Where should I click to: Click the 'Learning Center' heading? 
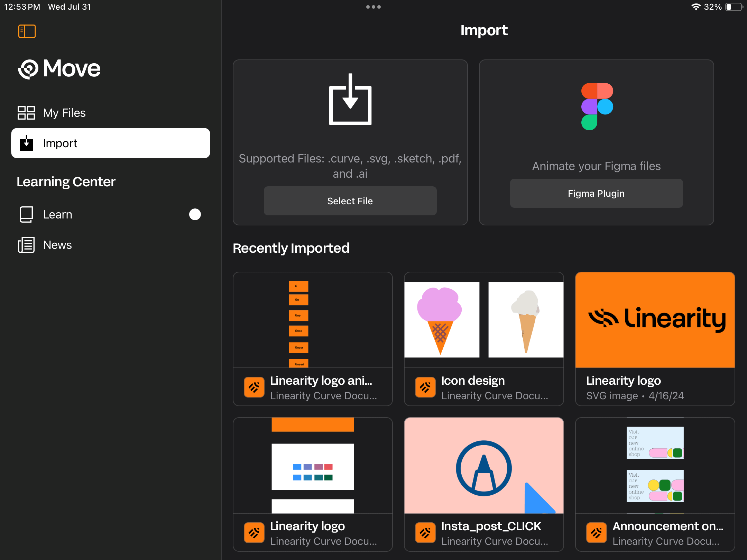(66, 182)
